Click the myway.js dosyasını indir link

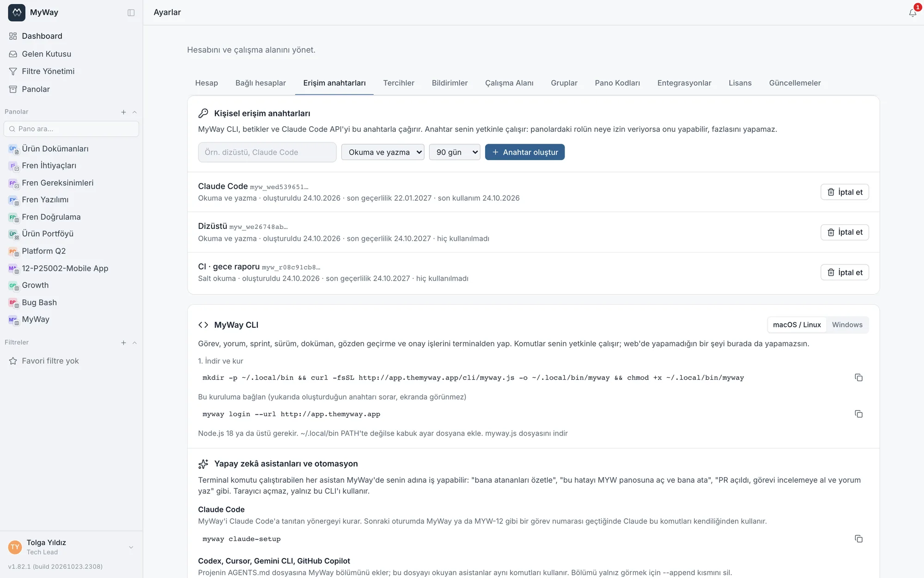tap(526, 433)
